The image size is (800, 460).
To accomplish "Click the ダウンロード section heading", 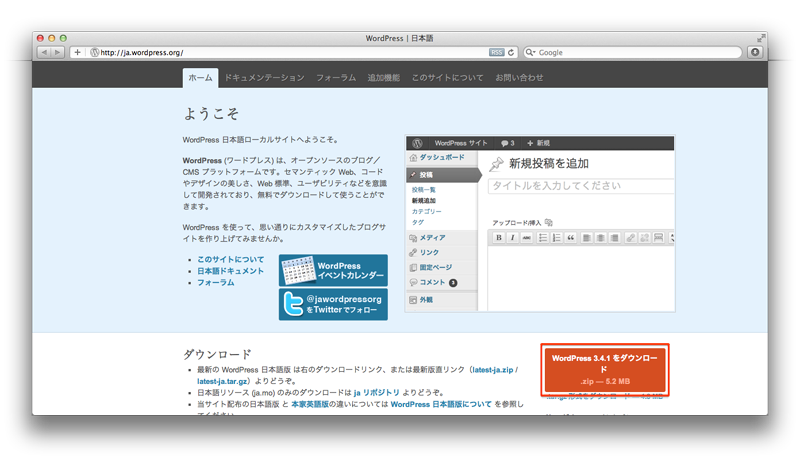I will pyautogui.click(x=217, y=354).
